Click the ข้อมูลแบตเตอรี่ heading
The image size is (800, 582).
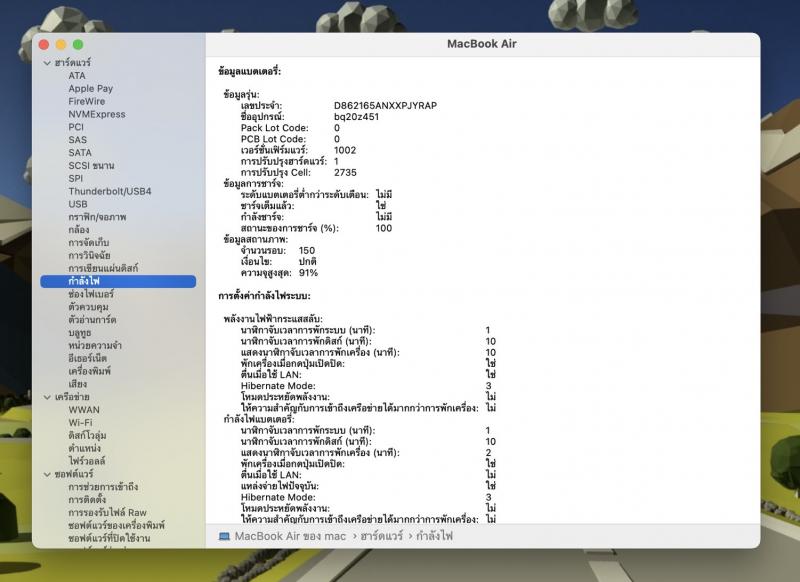pyautogui.click(x=249, y=71)
